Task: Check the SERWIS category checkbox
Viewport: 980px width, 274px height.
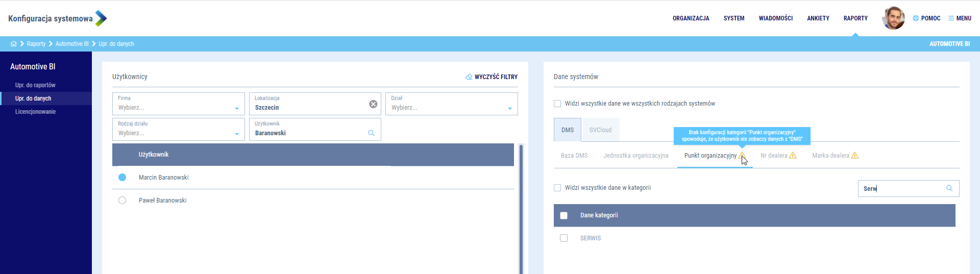Action: point(563,238)
